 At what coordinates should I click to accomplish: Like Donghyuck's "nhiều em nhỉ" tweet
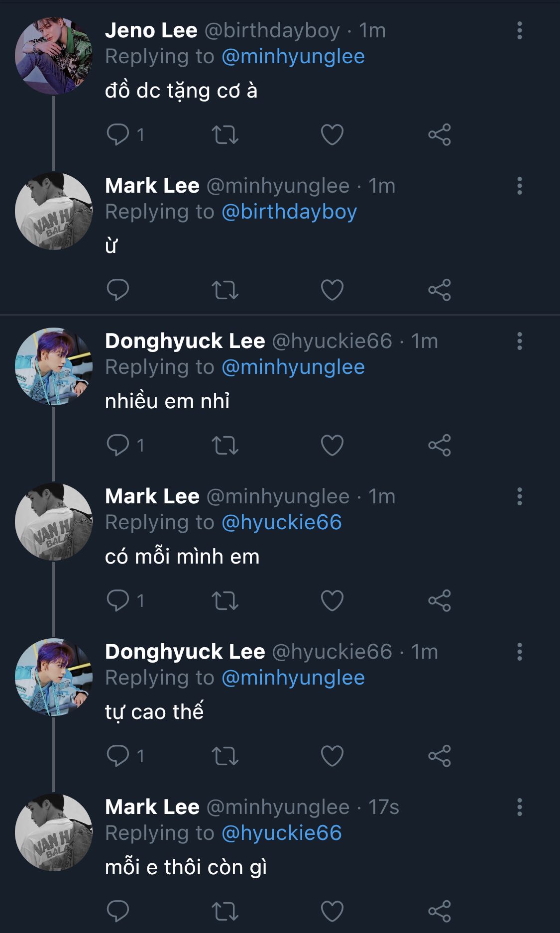(332, 445)
